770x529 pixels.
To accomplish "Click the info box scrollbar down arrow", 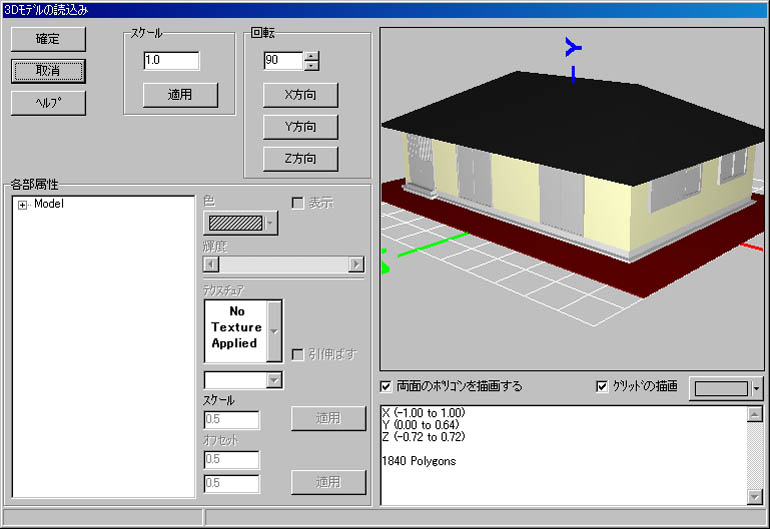I will tap(755, 497).
